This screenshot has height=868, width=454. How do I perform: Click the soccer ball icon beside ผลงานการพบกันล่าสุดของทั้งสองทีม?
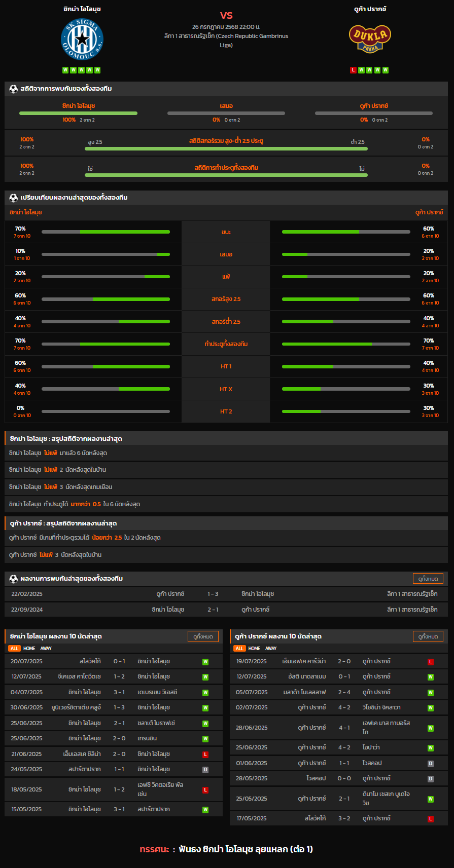point(14,579)
